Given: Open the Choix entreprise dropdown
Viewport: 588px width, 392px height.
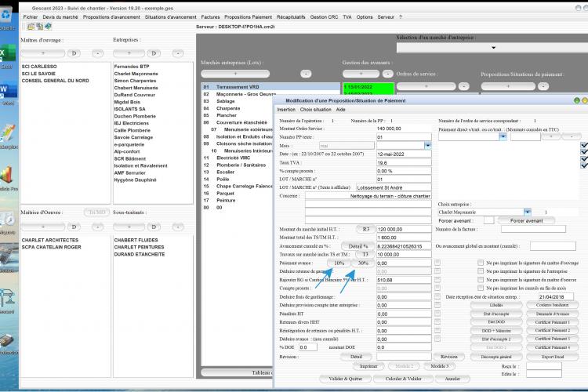Looking at the screenshot, I should [x=528, y=212].
